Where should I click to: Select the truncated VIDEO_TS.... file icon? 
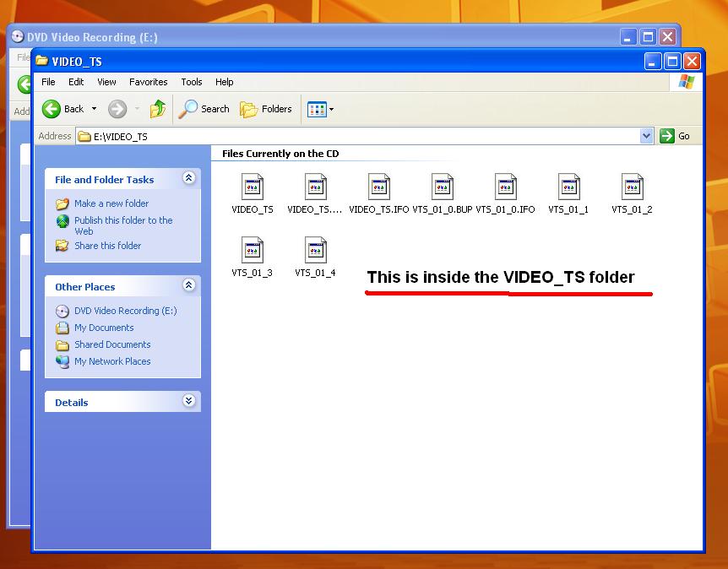point(315,187)
